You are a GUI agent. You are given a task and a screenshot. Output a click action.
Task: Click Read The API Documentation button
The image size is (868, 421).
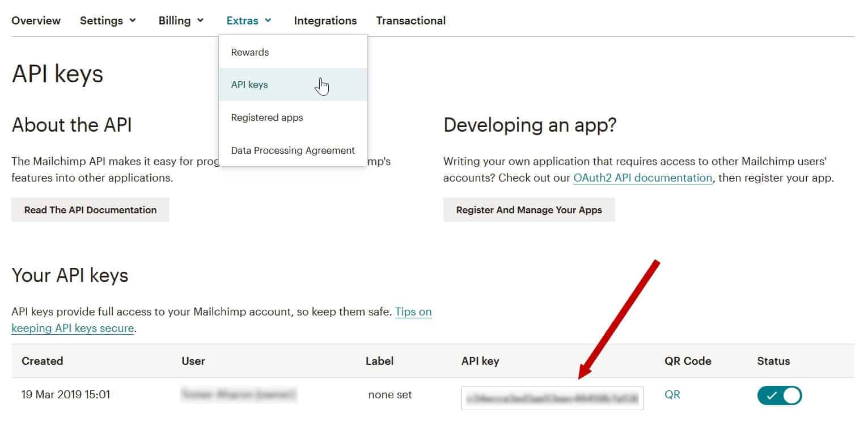90,210
